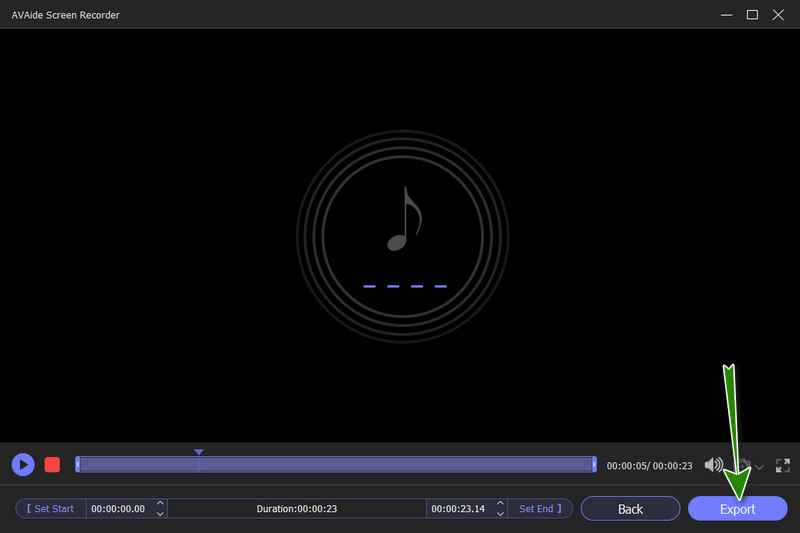Enter fullscreen preview mode
This screenshot has width=800, height=533.
[x=783, y=465]
